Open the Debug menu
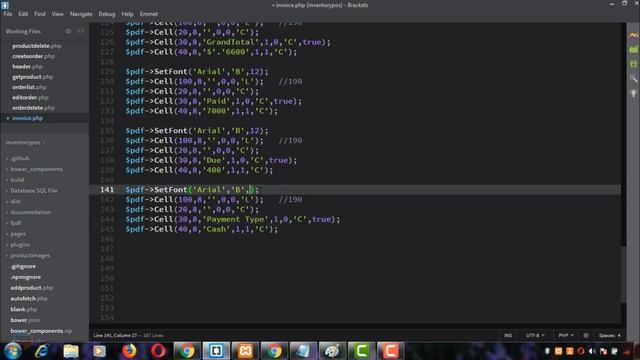Image resolution: width=640 pixels, height=360 pixels. point(107,14)
